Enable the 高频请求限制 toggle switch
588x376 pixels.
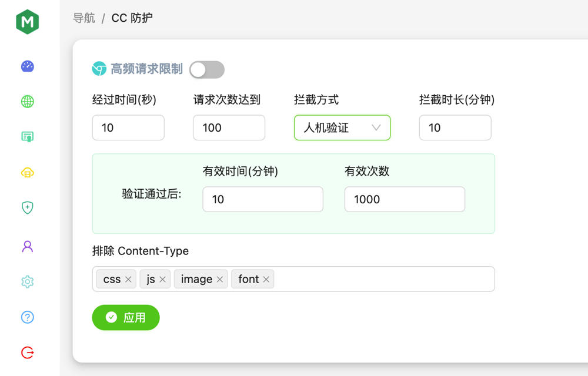[207, 70]
